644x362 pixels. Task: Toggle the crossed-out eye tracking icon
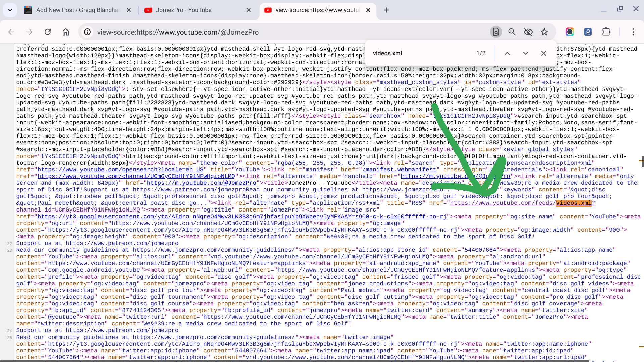528,32
